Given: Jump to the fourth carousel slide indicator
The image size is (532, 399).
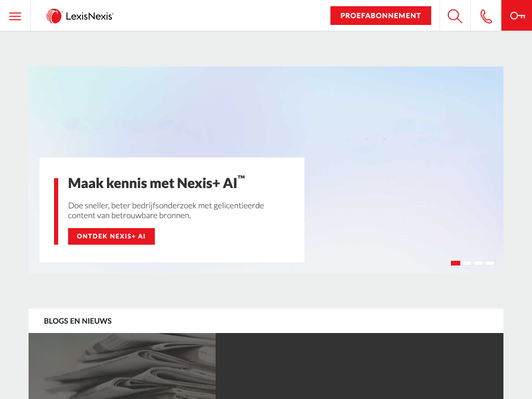Looking at the screenshot, I should click(489, 263).
